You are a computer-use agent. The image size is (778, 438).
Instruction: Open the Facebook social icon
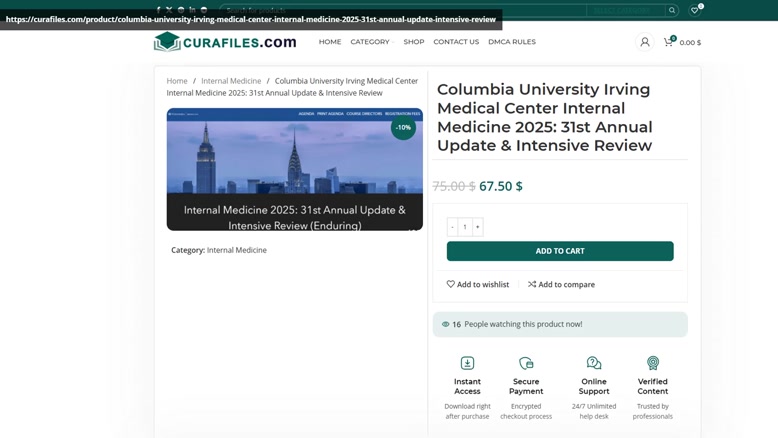coord(158,9)
